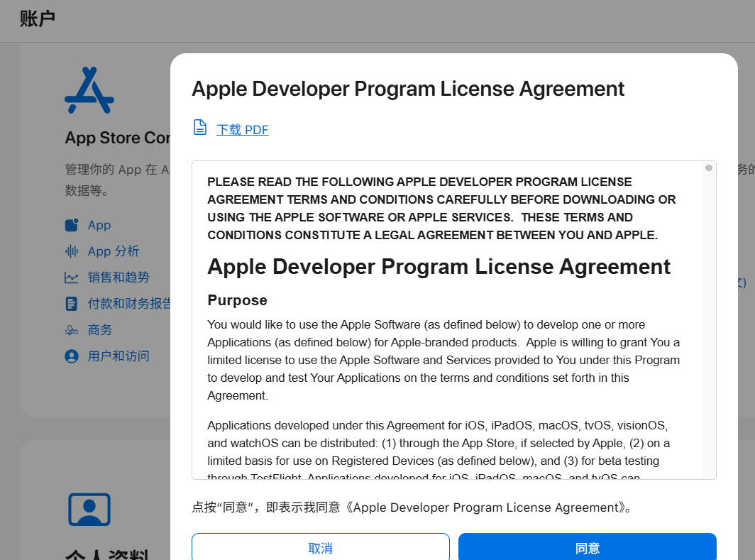
Task: Click the 个人资料 profile card icon
Action: click(x=89, y=510)
